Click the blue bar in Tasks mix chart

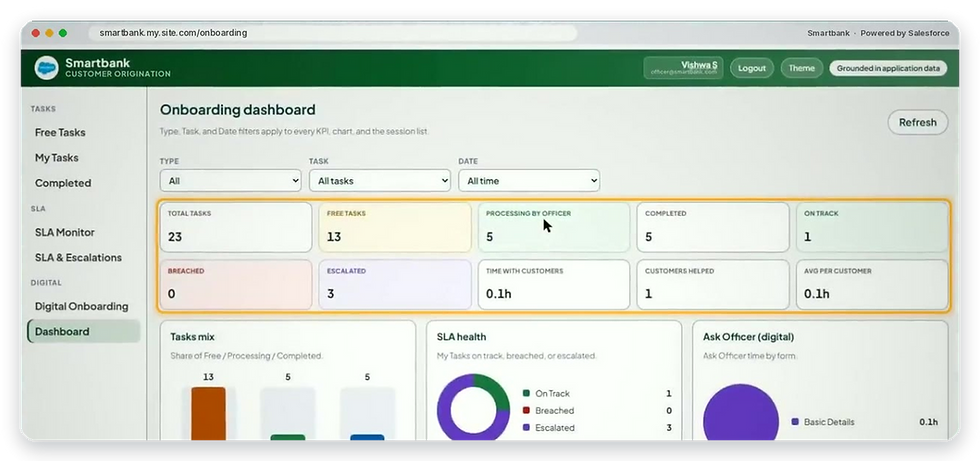(368, 437)
